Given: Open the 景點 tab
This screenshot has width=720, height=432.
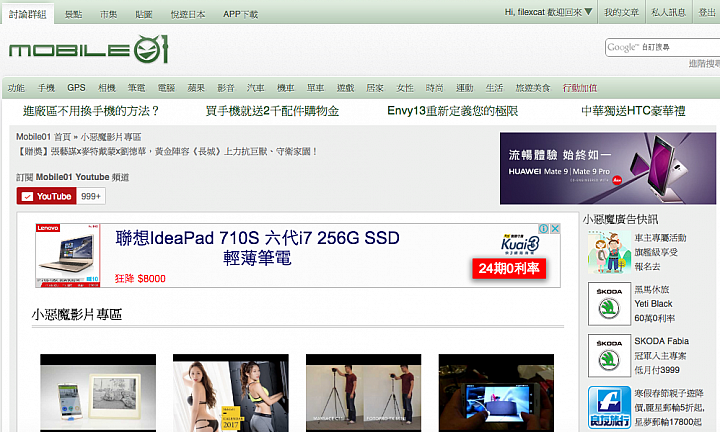Looking at the screenshot, I should point(73,14).
